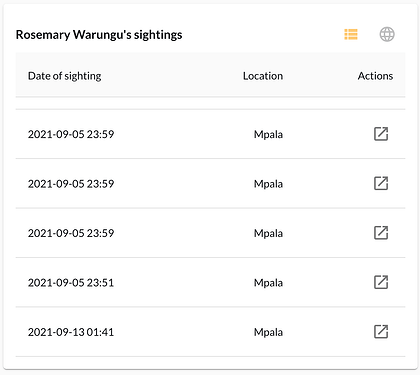Open third 2021-09-05 23:59 sighting action icon
Screen dimensions: 420x375
[x=381, y=233]
